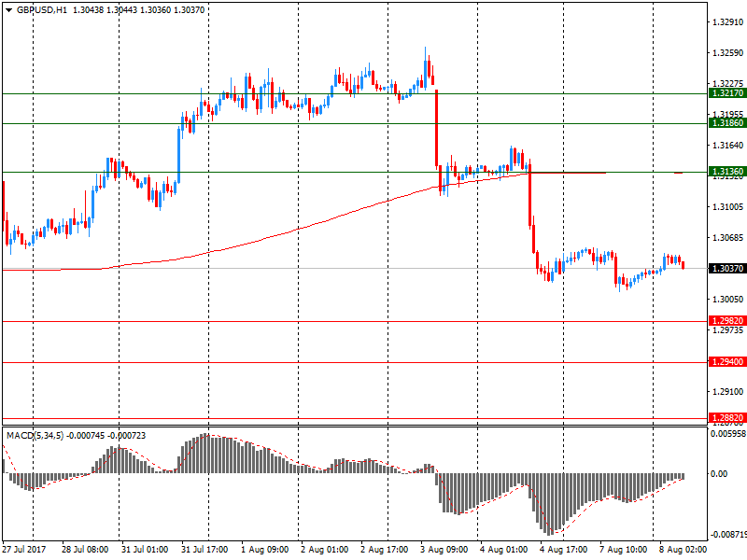Click the 28 Jul 08:00 time axis label

[85, 550]
